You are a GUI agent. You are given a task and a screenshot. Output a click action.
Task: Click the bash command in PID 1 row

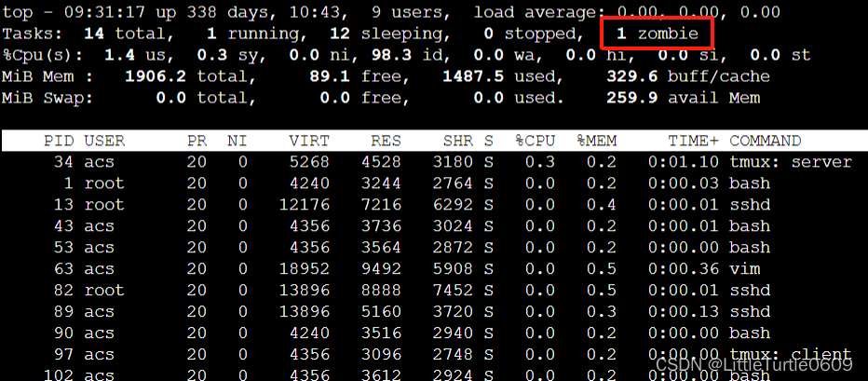click(x=750, y=184)
